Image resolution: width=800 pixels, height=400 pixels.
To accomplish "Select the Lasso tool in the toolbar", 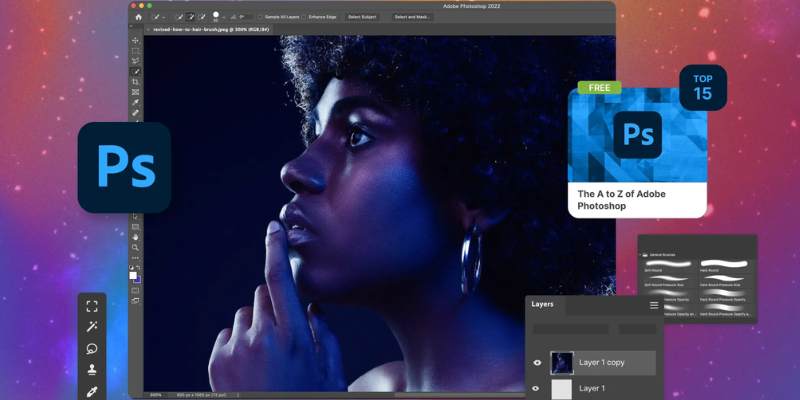I will click(x=135, y=61).
